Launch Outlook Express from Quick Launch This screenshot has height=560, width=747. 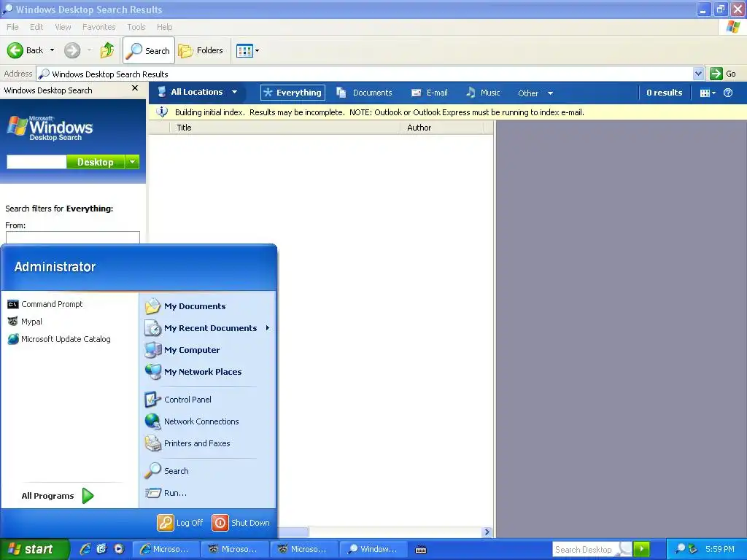coord(101,549)
